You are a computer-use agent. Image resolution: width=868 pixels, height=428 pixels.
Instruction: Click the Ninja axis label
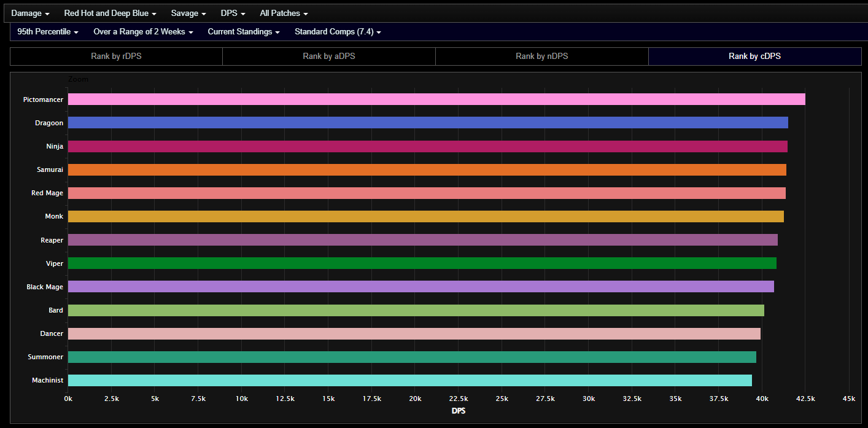(x=55, y=146)
